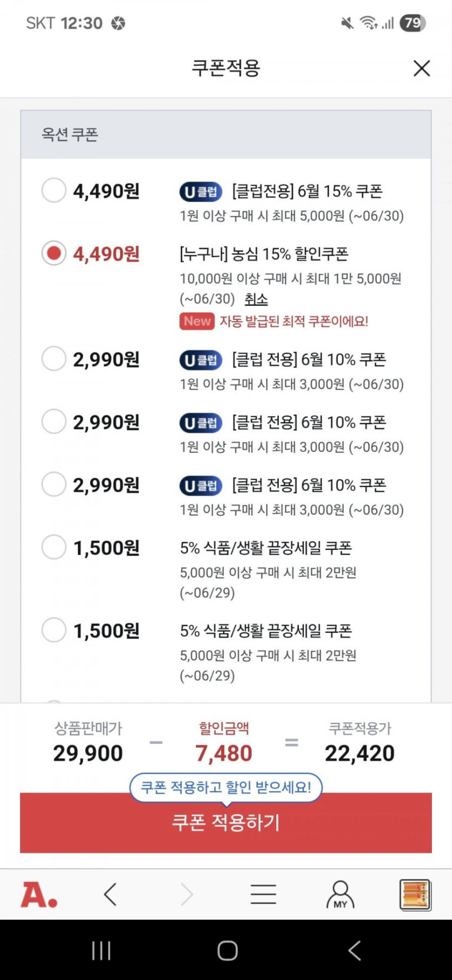Close the 쿠폰적용 coupon dialog
The image size is (452, 980).
pos(421,68)
